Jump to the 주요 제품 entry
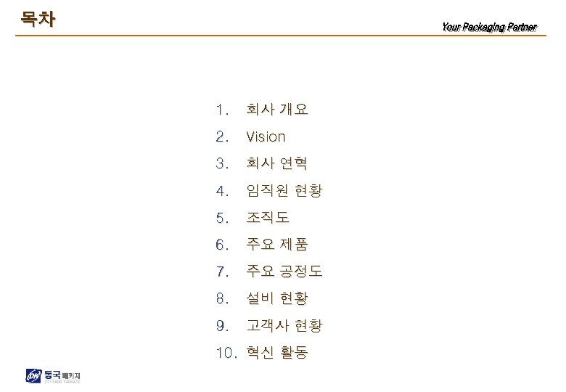The height and width of the screenshot is (392, 566). point(277,245)
